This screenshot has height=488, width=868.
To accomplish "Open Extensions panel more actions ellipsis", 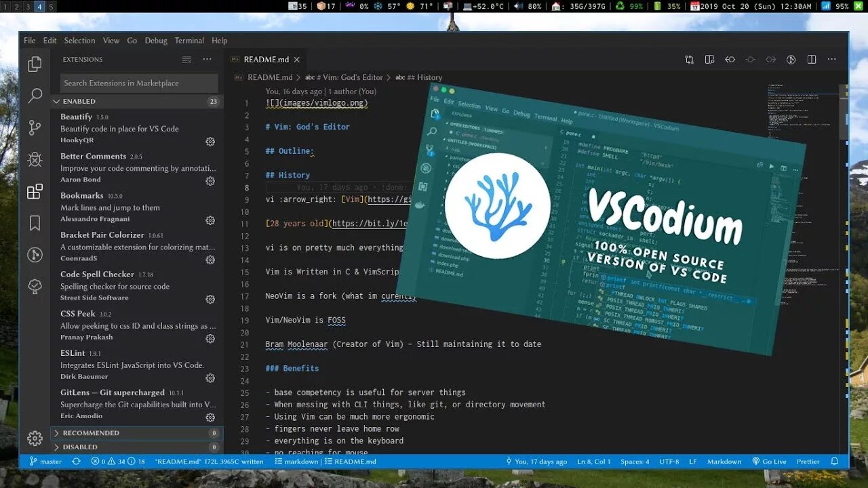I will click(207, 60).
